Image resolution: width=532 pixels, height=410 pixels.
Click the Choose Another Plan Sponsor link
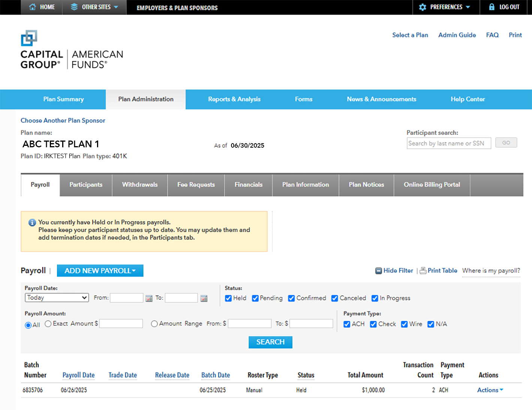[x=63, y=120]
